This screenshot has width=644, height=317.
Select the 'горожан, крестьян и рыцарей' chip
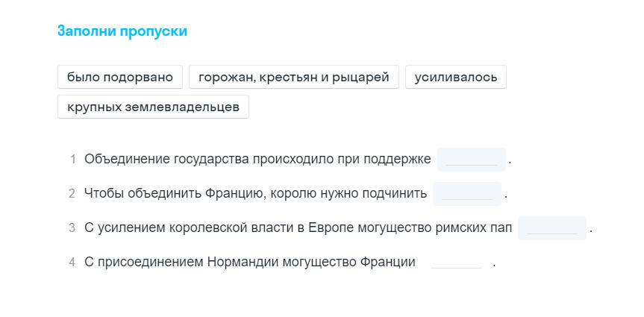tap(294, 77)
